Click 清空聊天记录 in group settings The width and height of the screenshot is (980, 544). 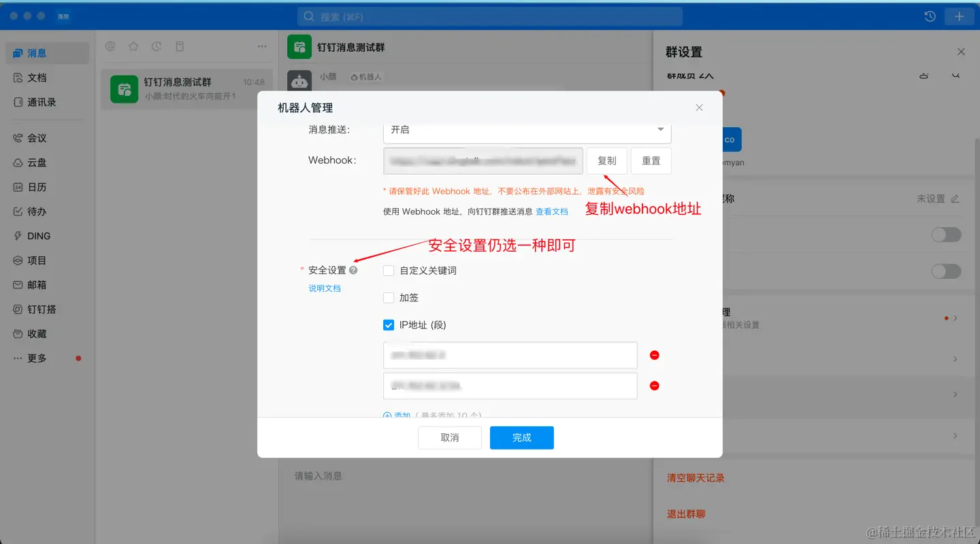pos(696,478)
